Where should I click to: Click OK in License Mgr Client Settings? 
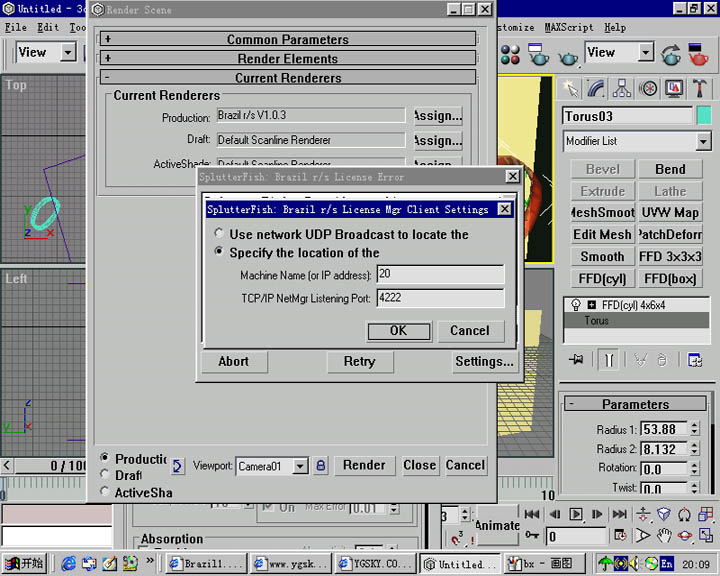[x=399, y=331]
